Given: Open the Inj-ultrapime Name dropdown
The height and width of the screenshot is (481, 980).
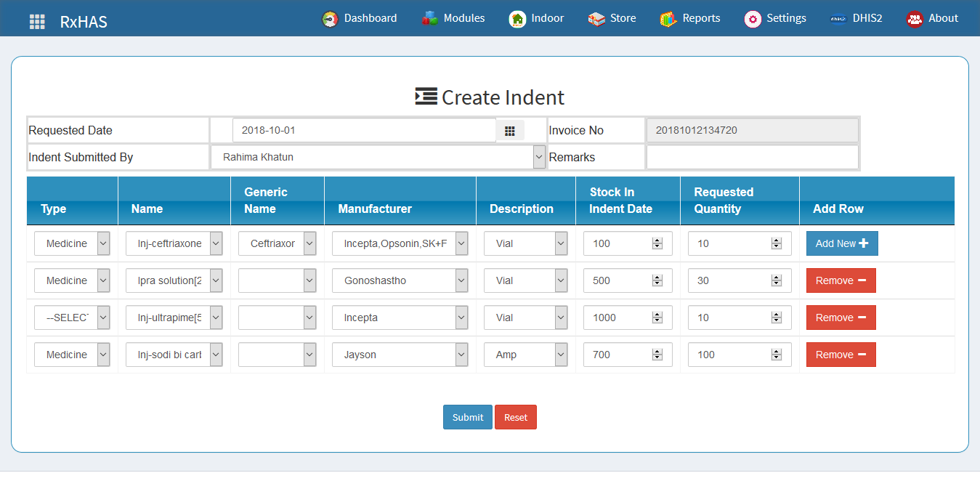Looking at the screenshot, I should tap(174, 318).
